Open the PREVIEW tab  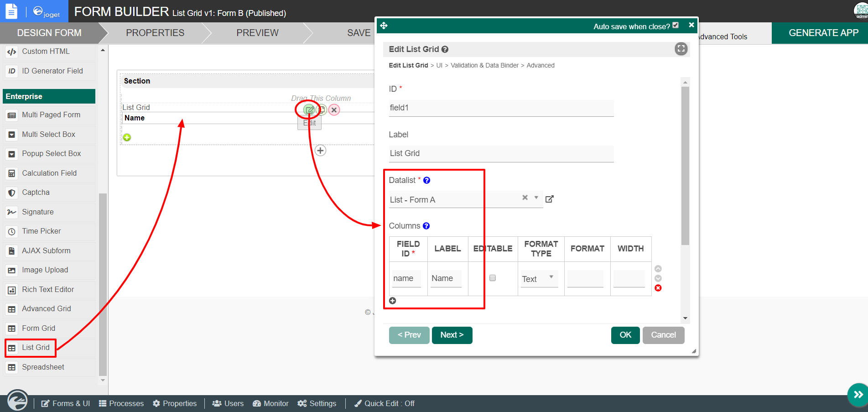[257, 33]
